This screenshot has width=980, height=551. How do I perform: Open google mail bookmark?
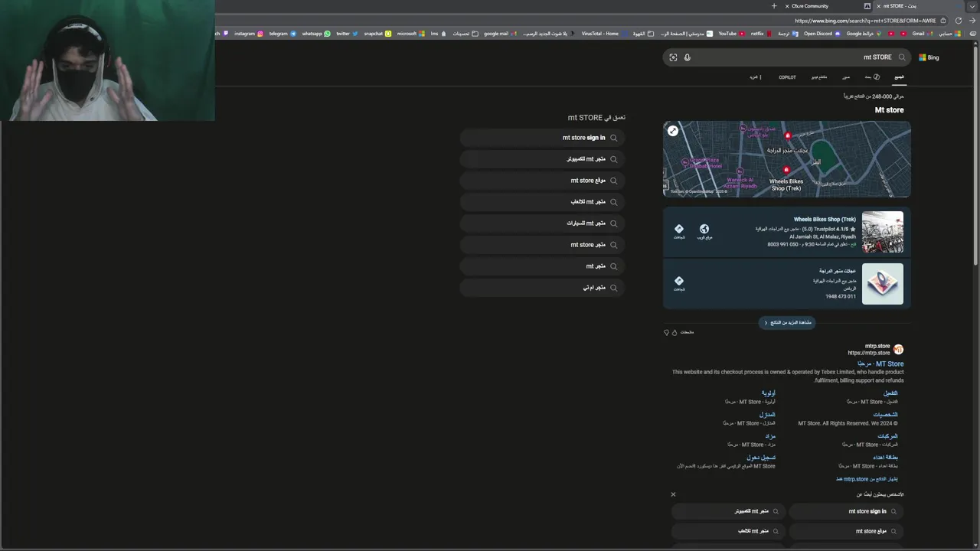pos(500,34)
